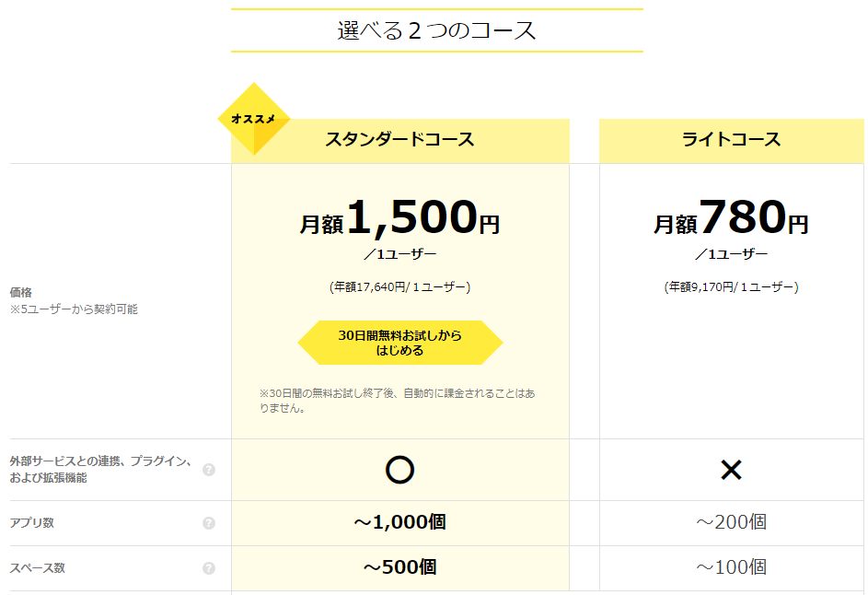The height and width of the screenshot is (595, 868).
Task: Click the 月額1,500円 price text
Action: coord(399,217)
